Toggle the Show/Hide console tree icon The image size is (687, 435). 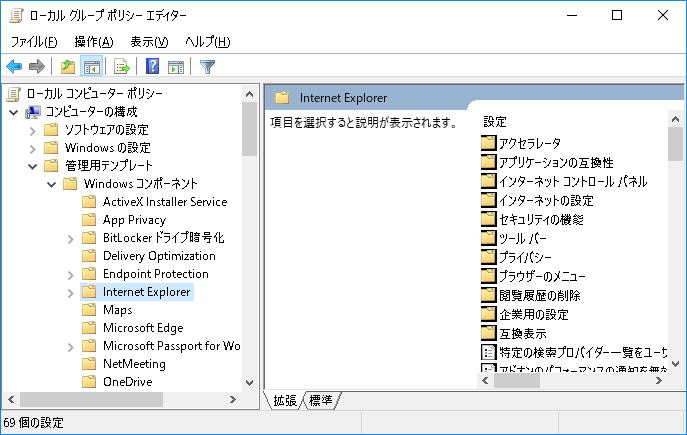pyautogui.click(x=92, y=67)
